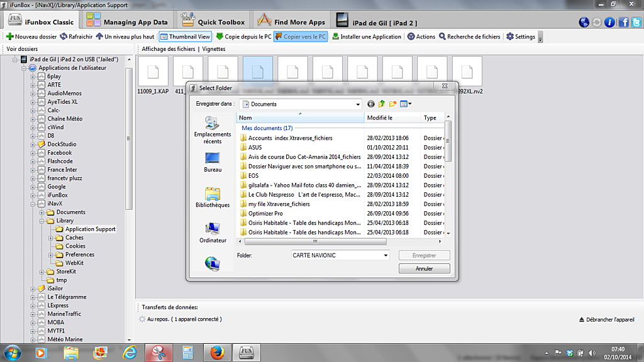Select the iPad de Gil device tab
Viewport: 644px width, 362px height.
click(376, 21)
